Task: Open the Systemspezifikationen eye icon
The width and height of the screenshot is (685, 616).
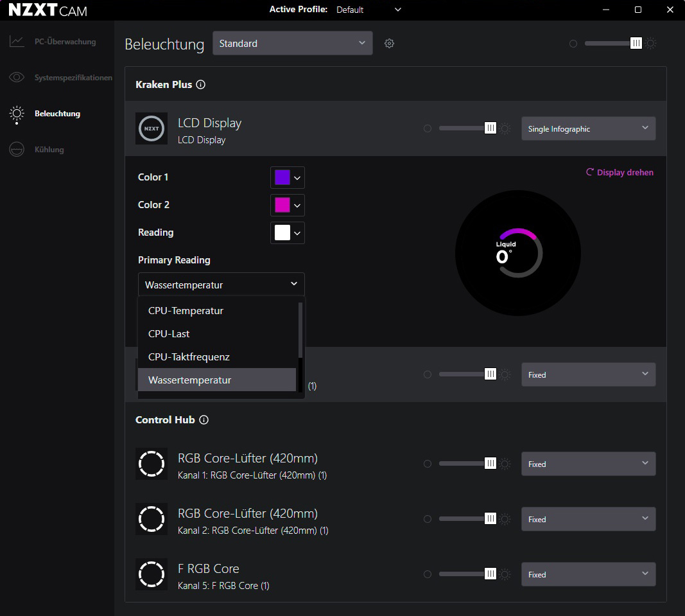Action: (x=17, y=77)
